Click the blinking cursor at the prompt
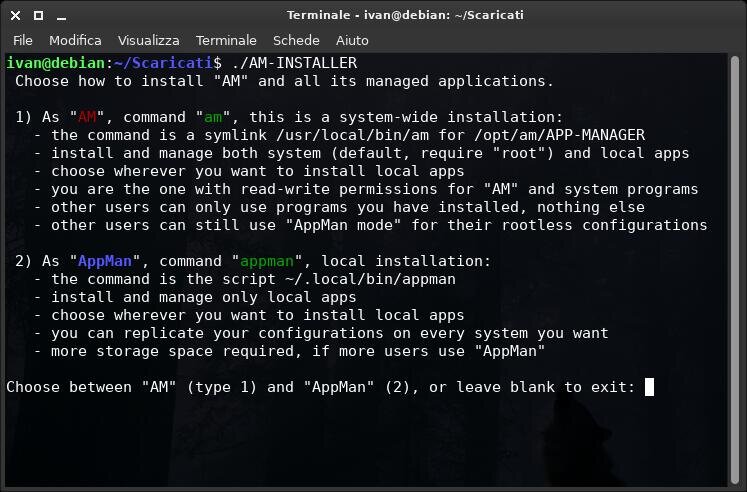The height and width of the screenshot is (492, 747). pos(649,387)
